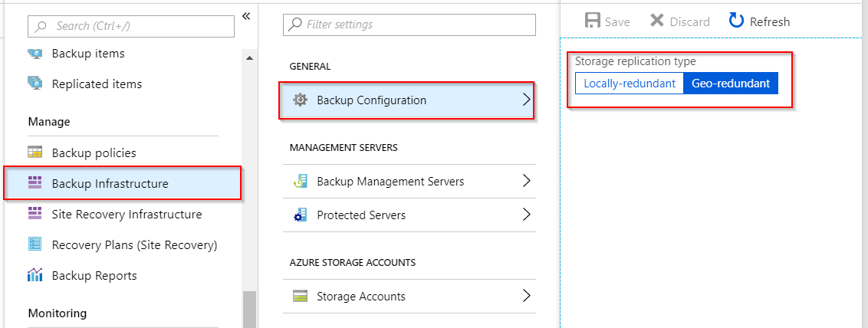
Task: Click the Recovery Plans (Site Recovery) icon
Action: (x=35, y=244)
